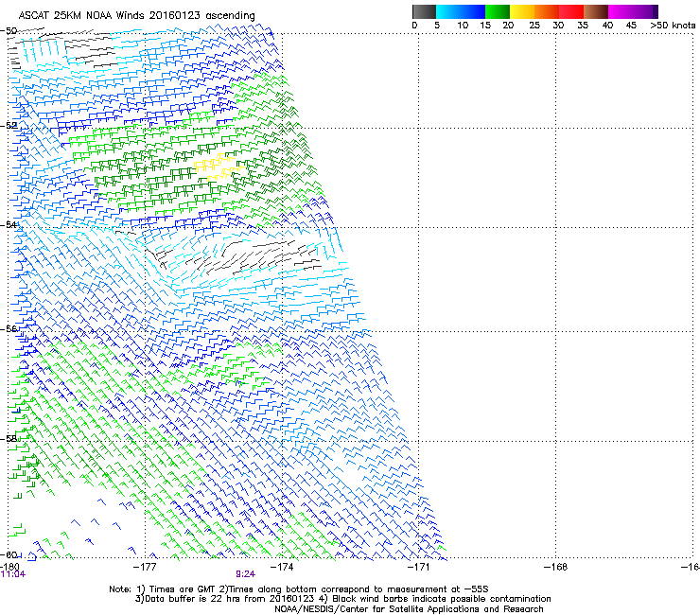
Task: Click the latitude label '-52'
Action: (9, 125)
